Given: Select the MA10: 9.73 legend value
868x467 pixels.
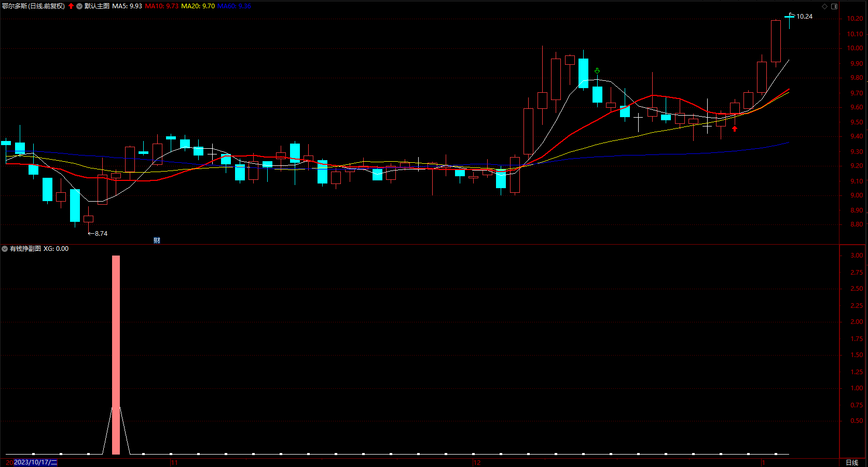Looking at the screenshot, I should (162, 6).
